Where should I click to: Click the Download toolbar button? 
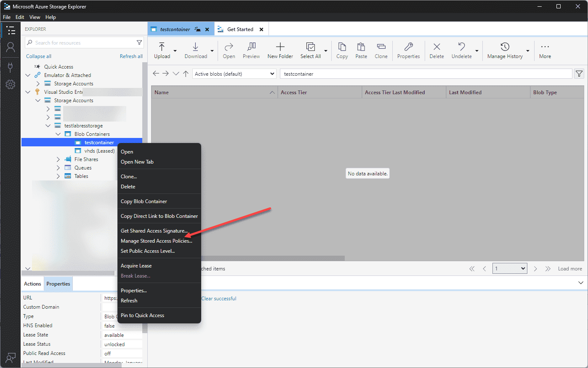[196, 50]
